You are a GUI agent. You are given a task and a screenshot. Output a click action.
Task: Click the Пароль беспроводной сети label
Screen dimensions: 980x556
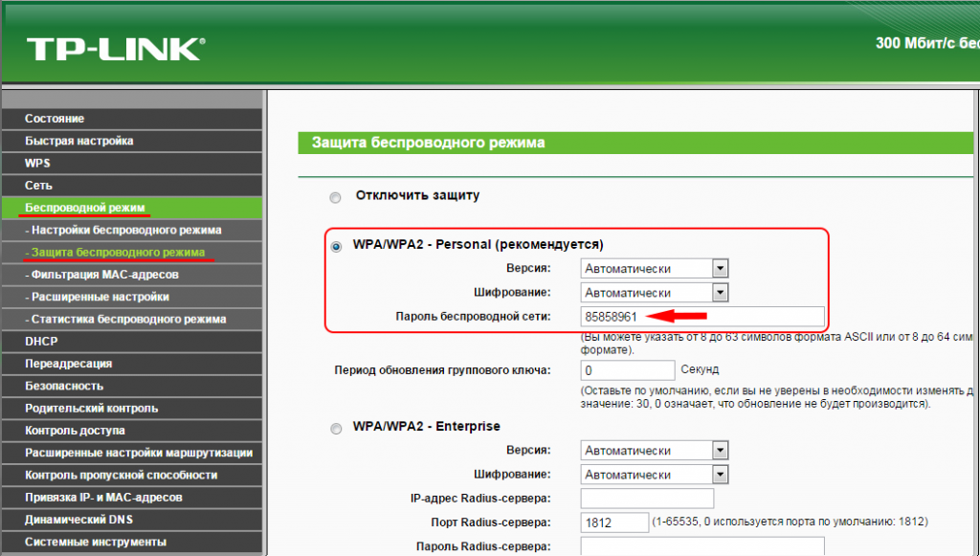pyautogui.click(x=473, y=317)
